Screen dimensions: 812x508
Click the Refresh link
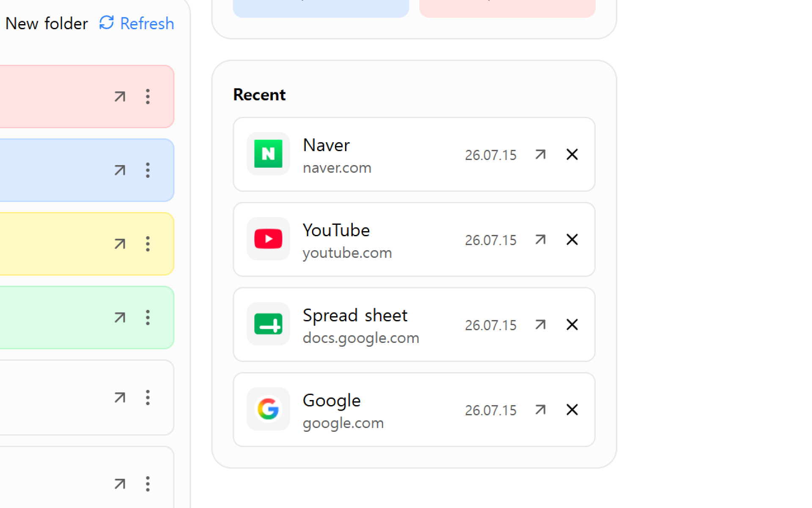tap(137, 23)
